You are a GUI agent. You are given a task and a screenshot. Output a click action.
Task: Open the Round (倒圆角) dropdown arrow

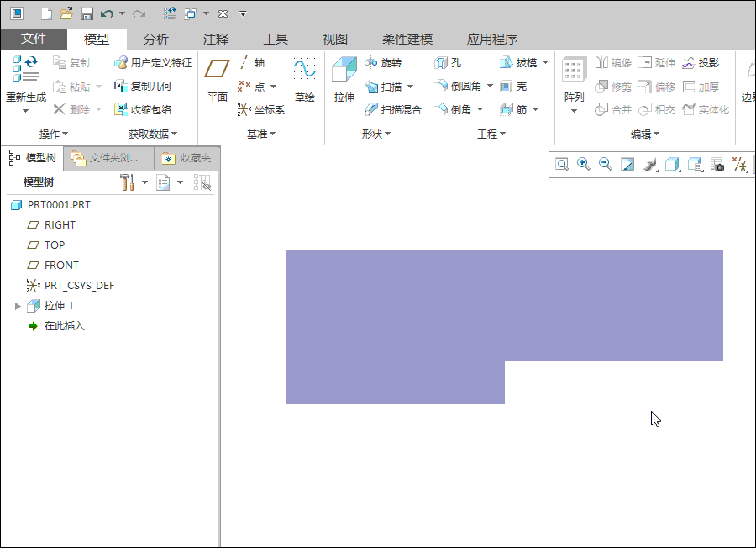click(490, 86)
